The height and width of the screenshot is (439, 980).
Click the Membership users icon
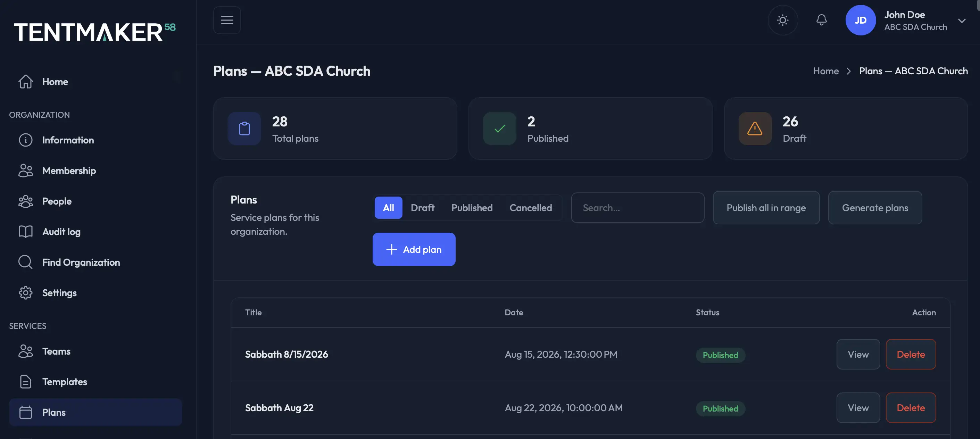[x=25, y=171]
